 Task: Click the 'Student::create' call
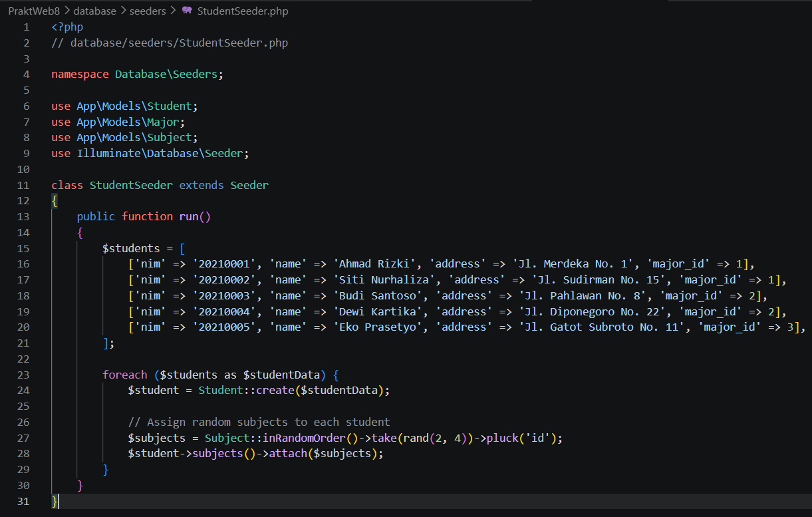coord(246,391)
